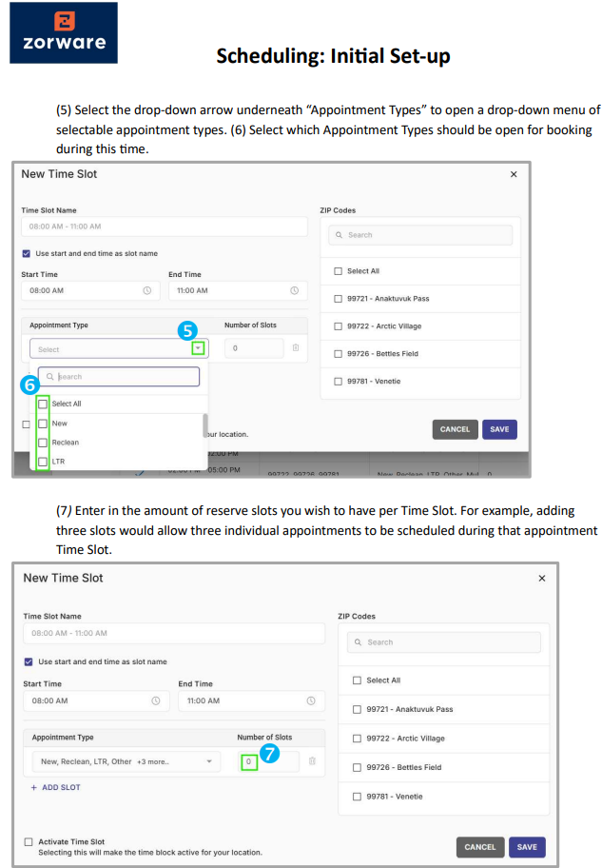Click the 'Scheduling: Initial Set-up' page heading
The width and height of the screenshot is (602, 868).
point(333,56)
